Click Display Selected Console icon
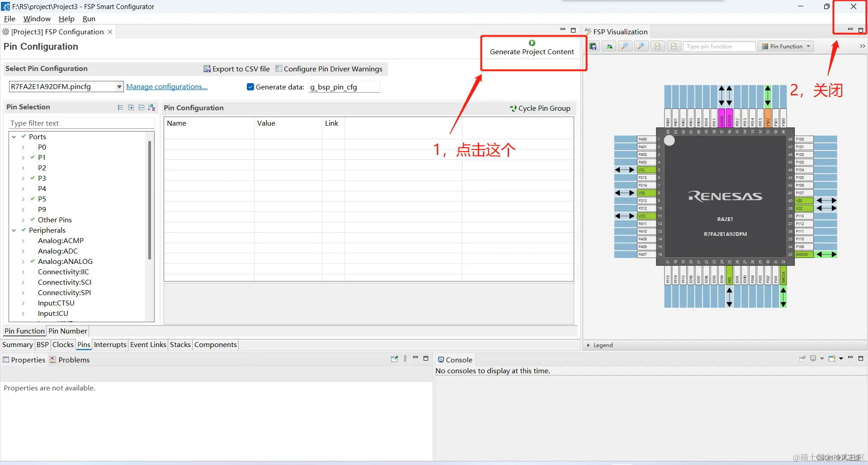868x465 pixels. point(813,358)
